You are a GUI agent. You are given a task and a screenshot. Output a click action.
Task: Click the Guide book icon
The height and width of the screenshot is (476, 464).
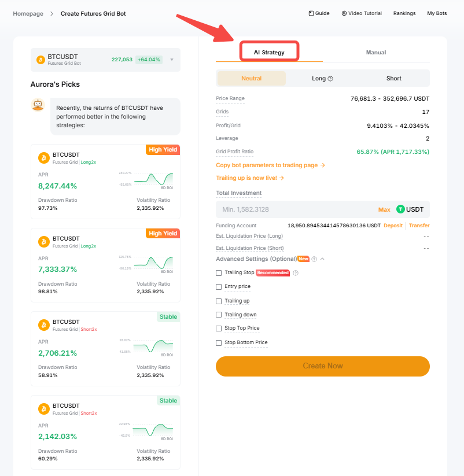(x=311, y=13)
